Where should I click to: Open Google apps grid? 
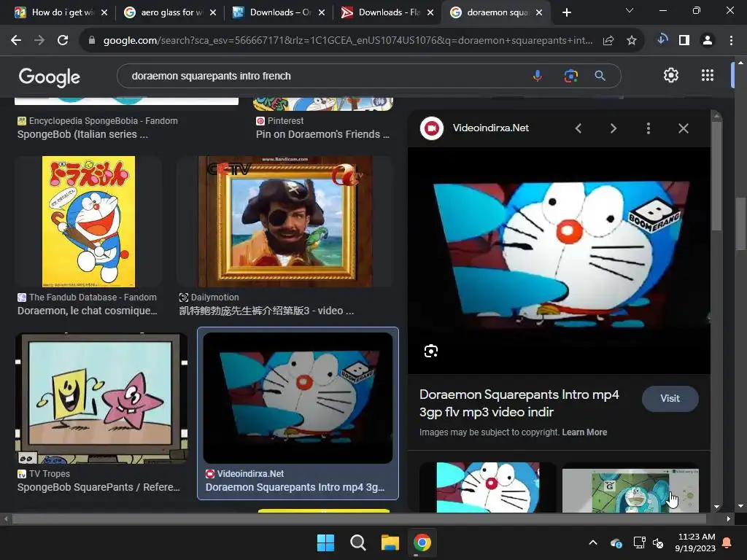click(708, 75)
